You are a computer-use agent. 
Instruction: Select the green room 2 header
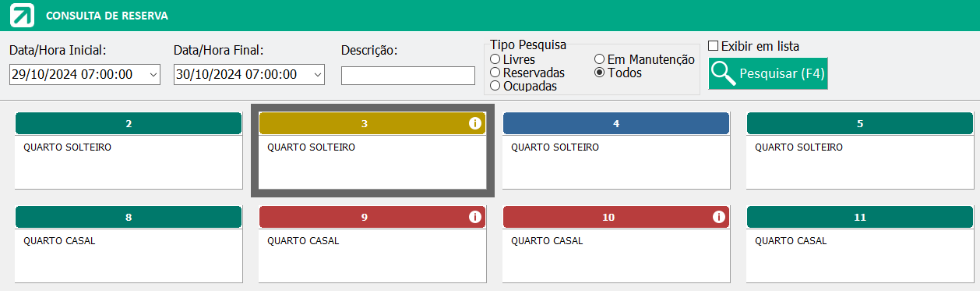pyautogui.click(x=129, y=123)
